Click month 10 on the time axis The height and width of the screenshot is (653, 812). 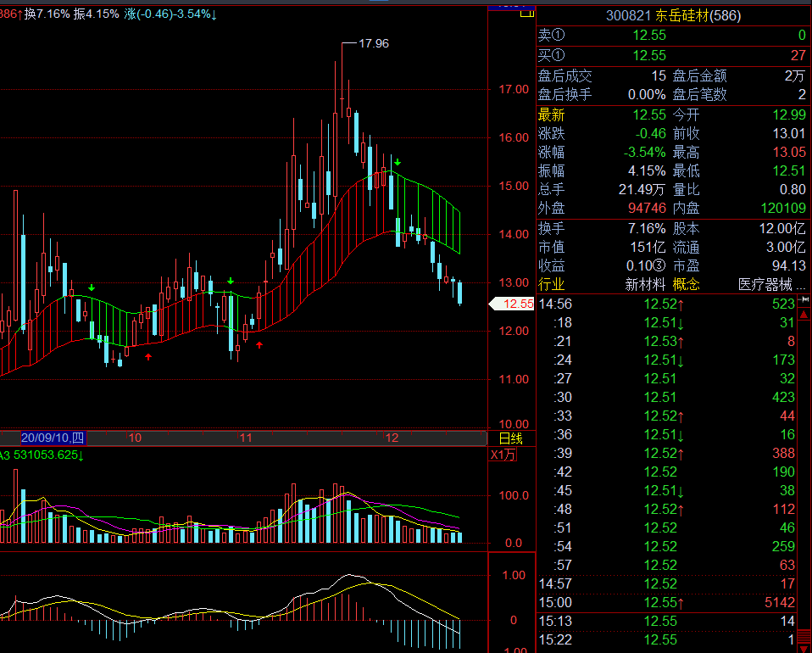click(x=135, y=438)
